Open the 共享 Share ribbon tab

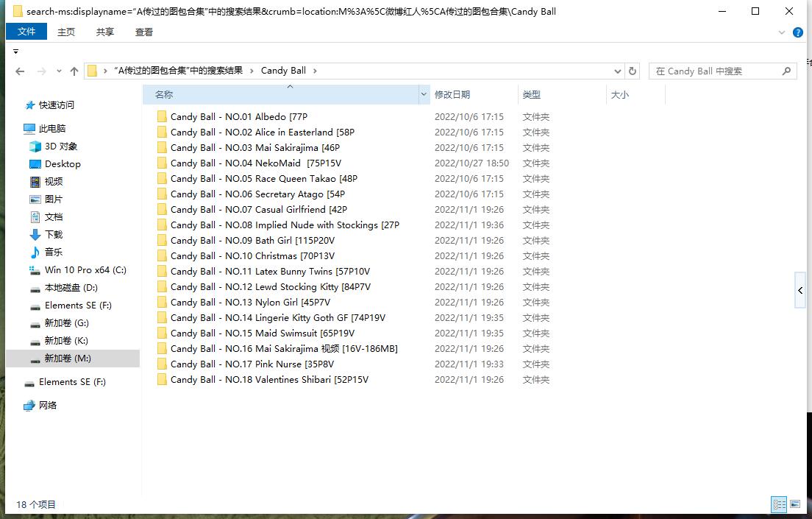[x=104, y=32]
